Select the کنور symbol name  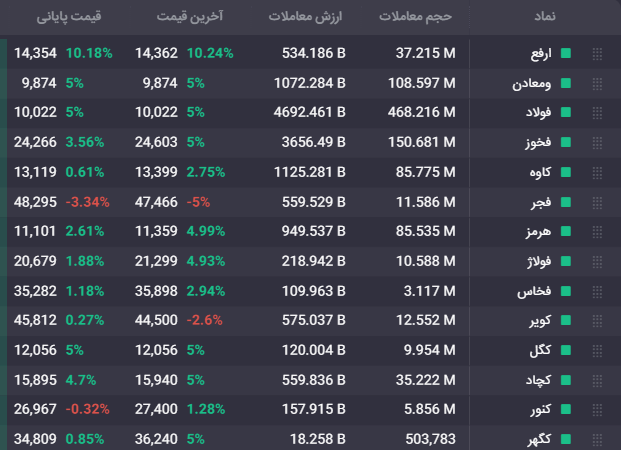click(541, 409)
